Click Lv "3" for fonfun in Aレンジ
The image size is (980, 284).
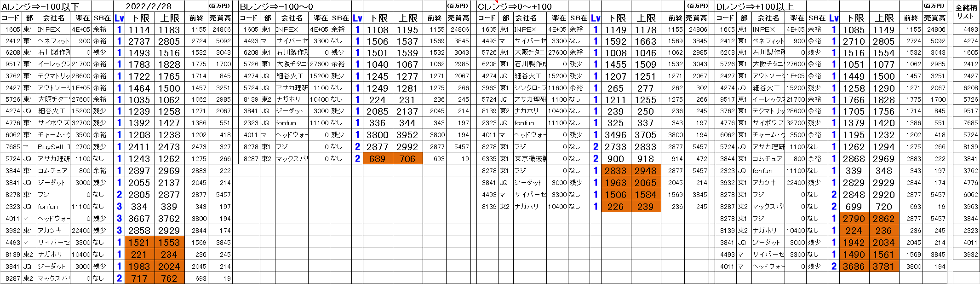[x=119, y=207]
